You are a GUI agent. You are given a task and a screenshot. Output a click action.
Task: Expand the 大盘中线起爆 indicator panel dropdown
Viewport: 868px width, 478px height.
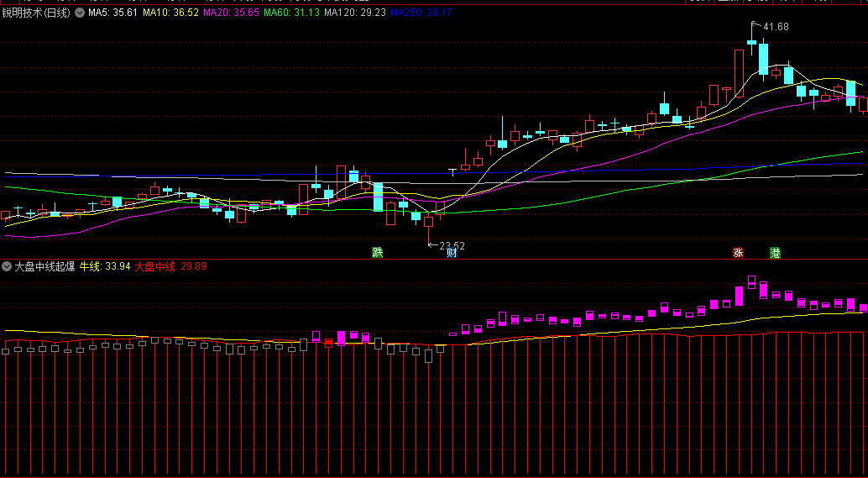7,266
